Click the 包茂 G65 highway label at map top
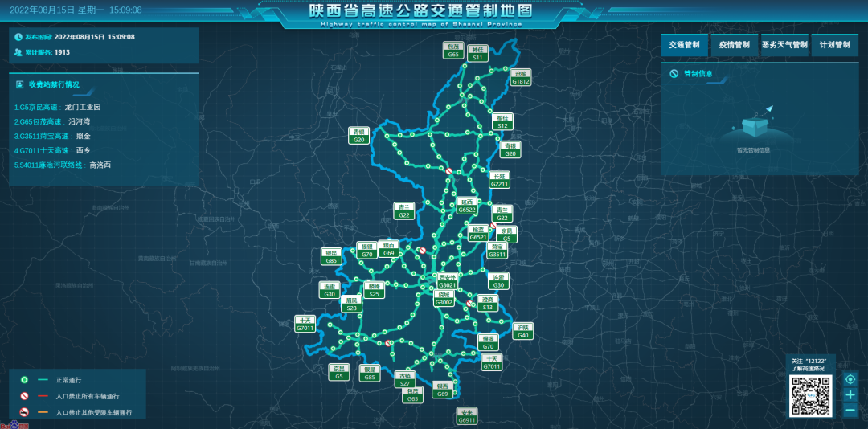The image size is (868, 429). pyautogui.click(x=453, y=51)
